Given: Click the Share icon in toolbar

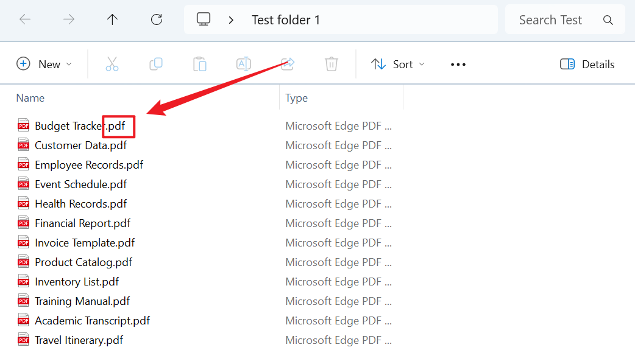Looking at the screenshot, I should [288, 63].
